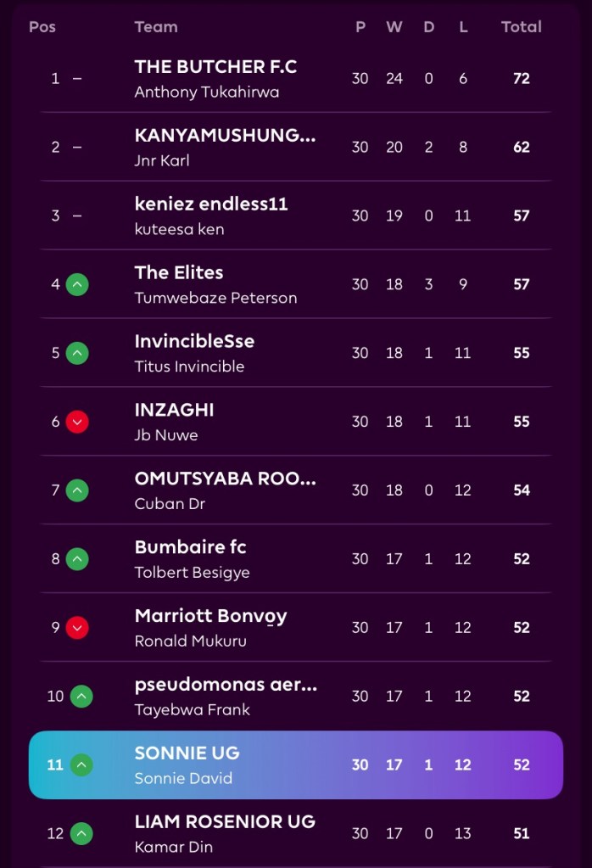Image resolution: width=592 pixels, height=868 pixels.
Task: Click the Team column header
Action: coord(156,27)
